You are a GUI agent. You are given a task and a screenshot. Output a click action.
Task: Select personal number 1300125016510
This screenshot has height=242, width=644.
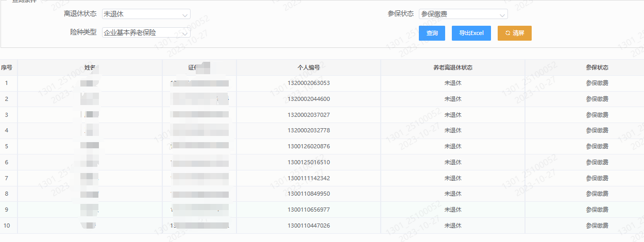(x=309, y=162)
